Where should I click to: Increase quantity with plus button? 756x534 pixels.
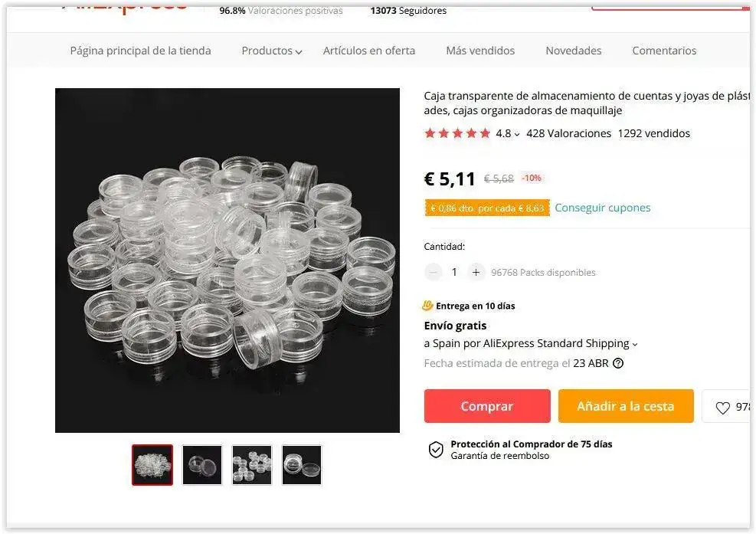coord(476,272)
